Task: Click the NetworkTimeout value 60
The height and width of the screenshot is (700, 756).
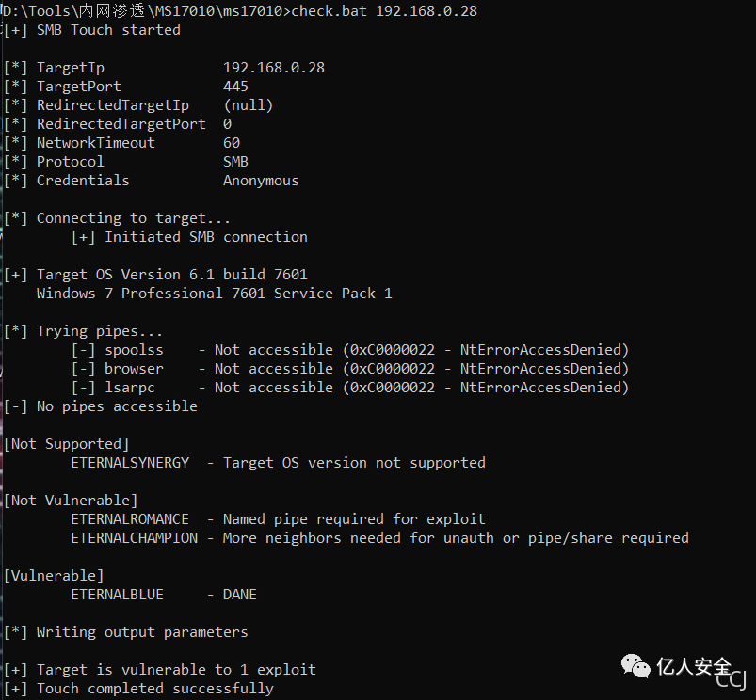Action: point(232,143)
